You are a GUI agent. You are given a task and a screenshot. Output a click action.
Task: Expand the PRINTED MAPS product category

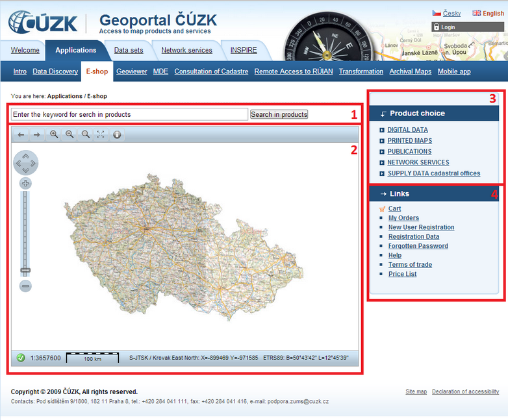[x=409, y=141]
